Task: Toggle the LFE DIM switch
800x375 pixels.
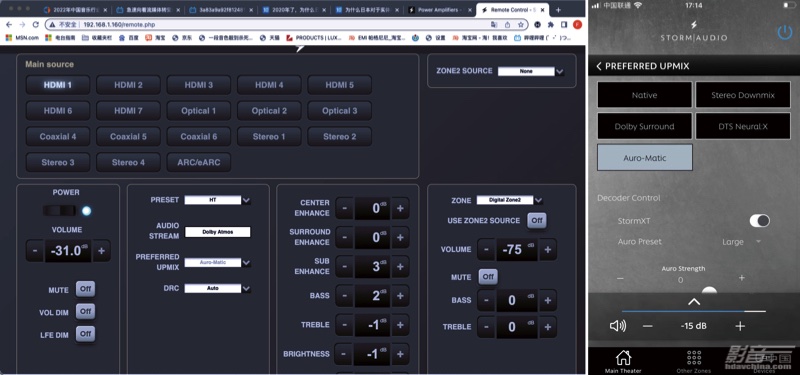Action: click(85, 334)
